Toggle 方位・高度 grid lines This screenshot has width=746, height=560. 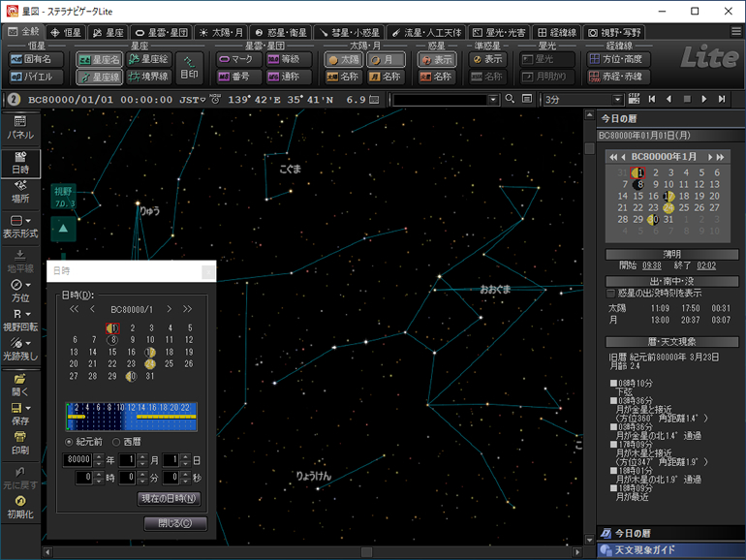pos(616,59)
